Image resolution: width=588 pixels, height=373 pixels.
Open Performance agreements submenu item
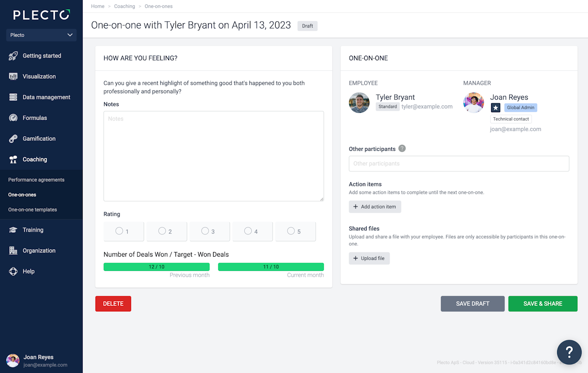(x=36, y=180)
